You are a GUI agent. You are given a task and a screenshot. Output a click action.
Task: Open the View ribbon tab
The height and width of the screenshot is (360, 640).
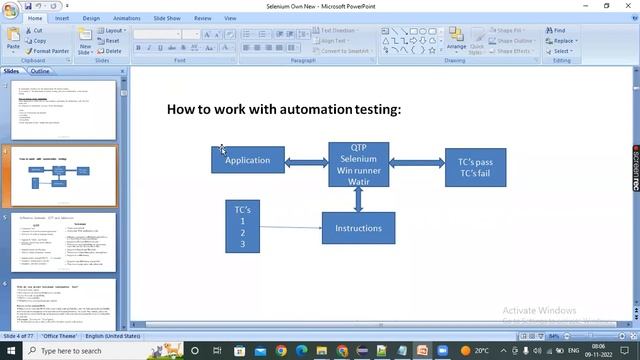pyautogui.click(x=230, y=18)
